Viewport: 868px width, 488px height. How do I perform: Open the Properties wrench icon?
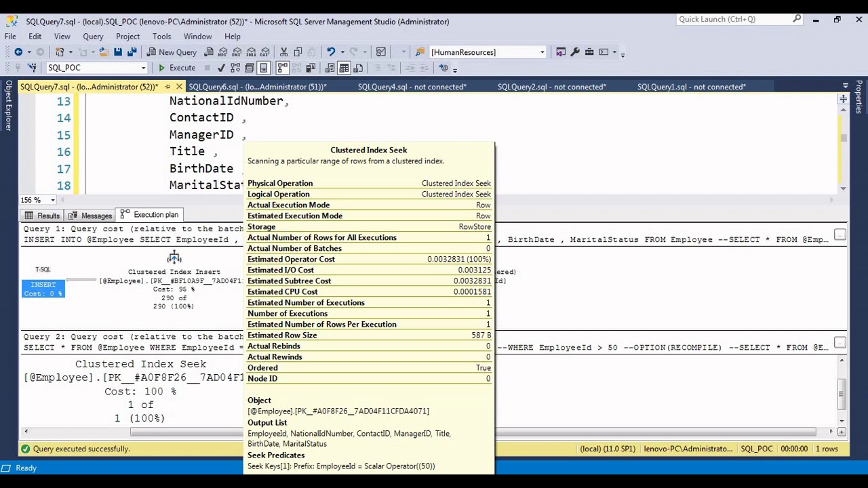point(575,52)
